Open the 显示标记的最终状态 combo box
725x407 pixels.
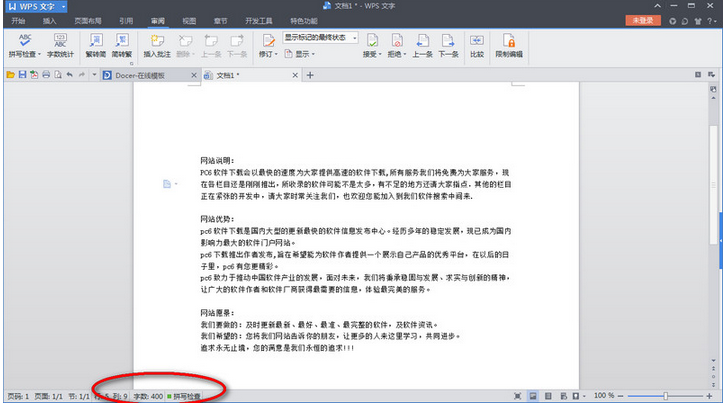click(320, 37)
